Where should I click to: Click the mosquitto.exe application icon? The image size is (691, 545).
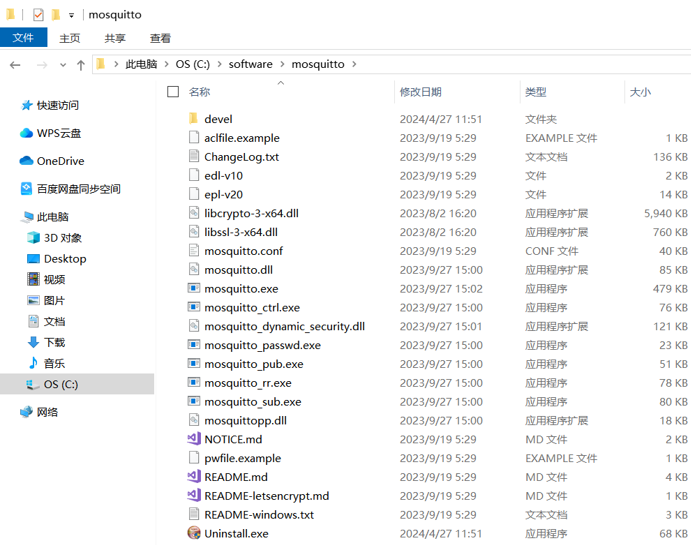[x=194, y=289]
